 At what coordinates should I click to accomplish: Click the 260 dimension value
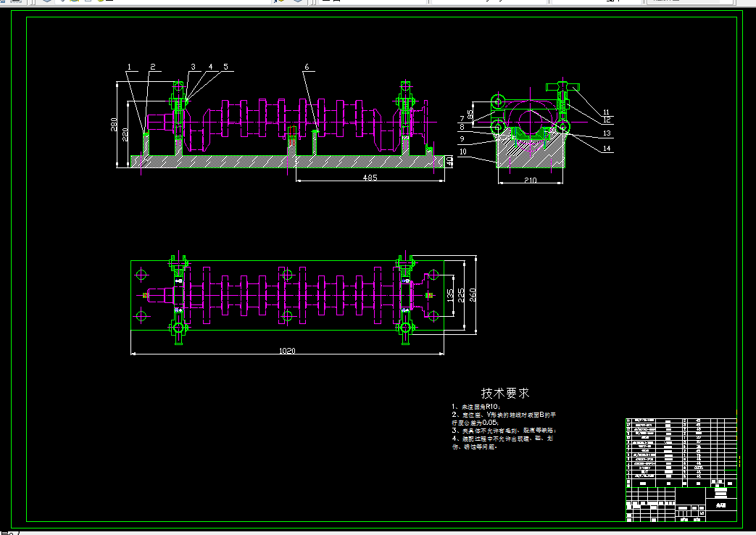pyautogui.click(x=472, y=295)
